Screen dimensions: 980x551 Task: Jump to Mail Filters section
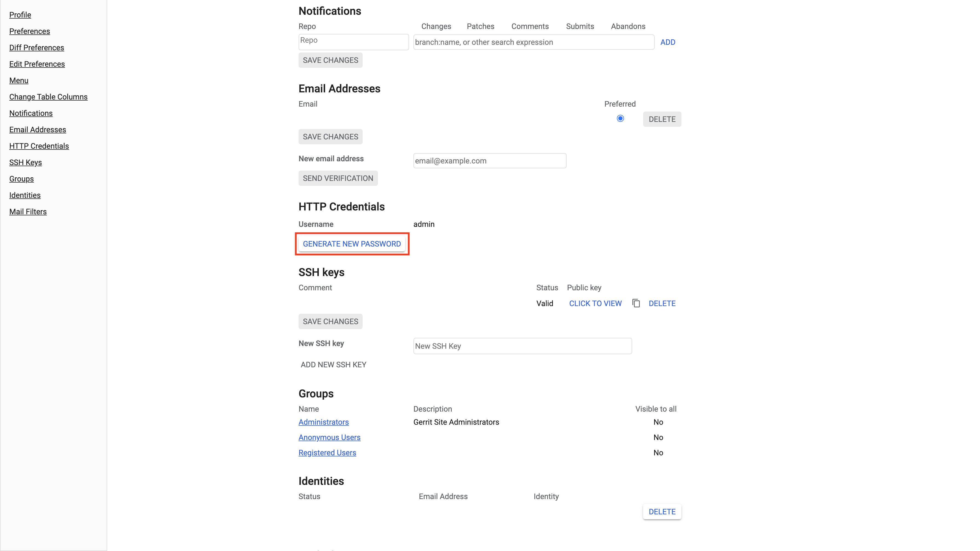pos(28,212)
